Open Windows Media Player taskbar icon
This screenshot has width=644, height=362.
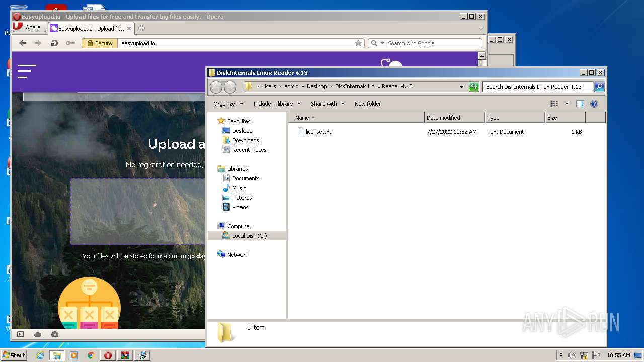(x=74, y=355)
